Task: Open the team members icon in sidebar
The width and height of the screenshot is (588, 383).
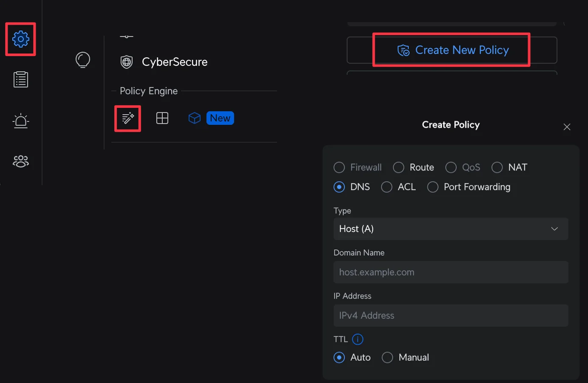Action: (x=20, y=161)
